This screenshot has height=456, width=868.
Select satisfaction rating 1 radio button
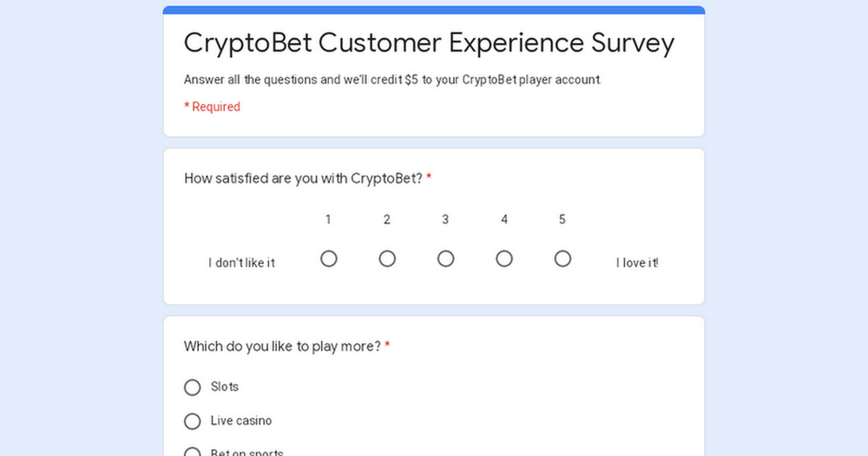(x=329, y=259)
